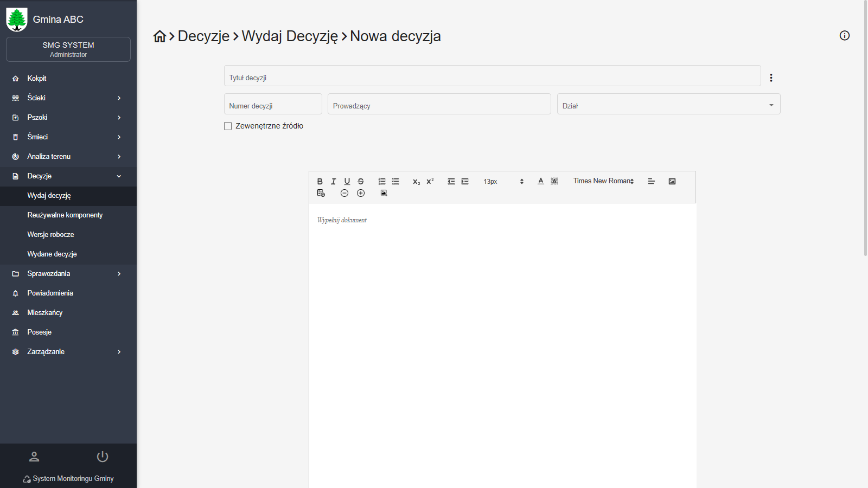Click the power logout icon

(x=103, y=457)
